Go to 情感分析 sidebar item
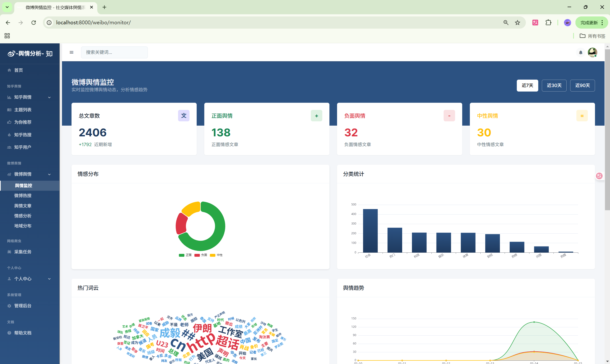 point(23,216)
